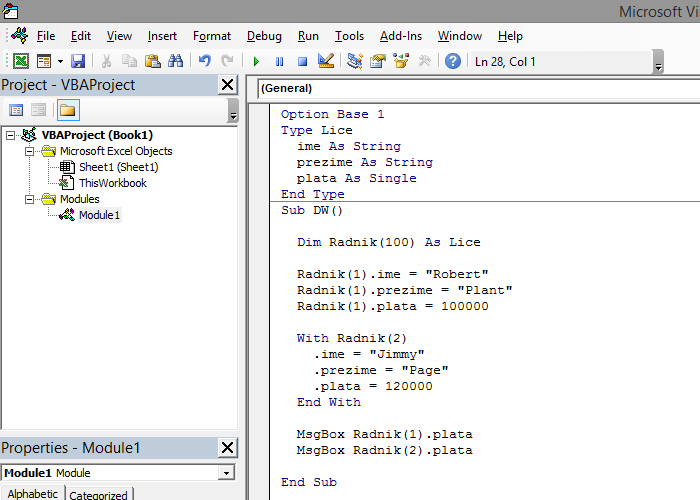
Task: Open Help via the question mark icon
Action: 453,62
